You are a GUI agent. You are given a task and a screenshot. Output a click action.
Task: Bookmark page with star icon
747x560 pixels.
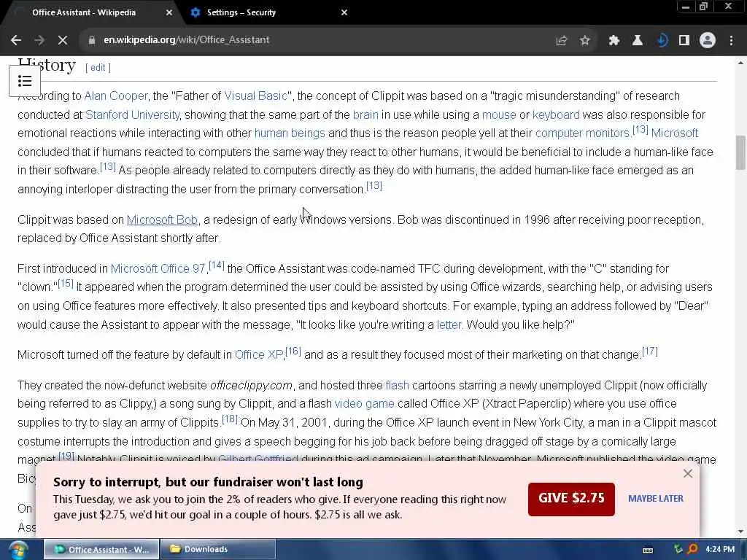click(x=585, y=41)
